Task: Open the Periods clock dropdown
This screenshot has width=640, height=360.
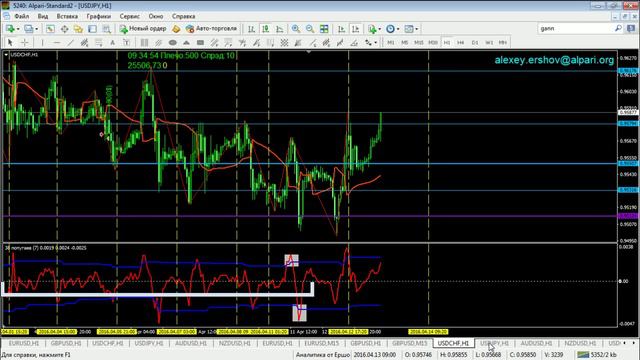Action: [x=392, y=29]
